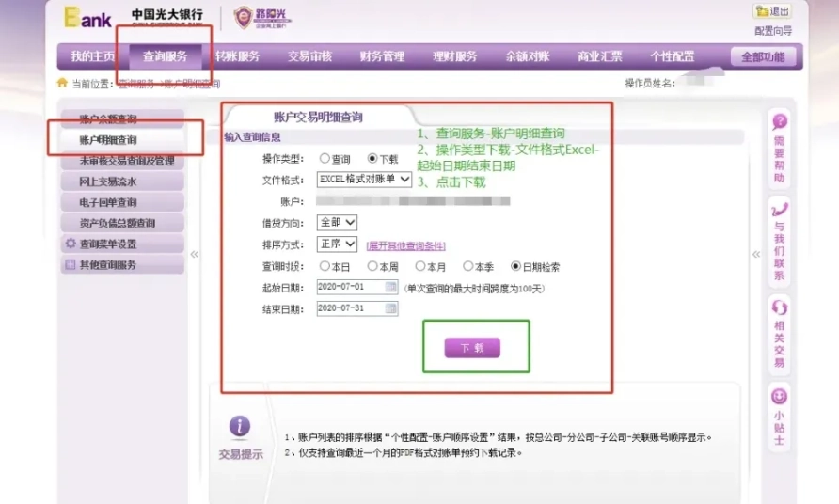Collapse the left sidebar with « arrow

(x=195, y=254)
